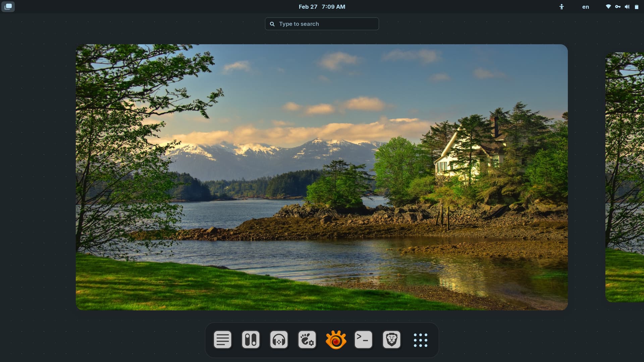Screen dimensions: 644x362
Task: Launch the Tweaks toggle-switch app in dock
Action: click(x=251, y=340)
